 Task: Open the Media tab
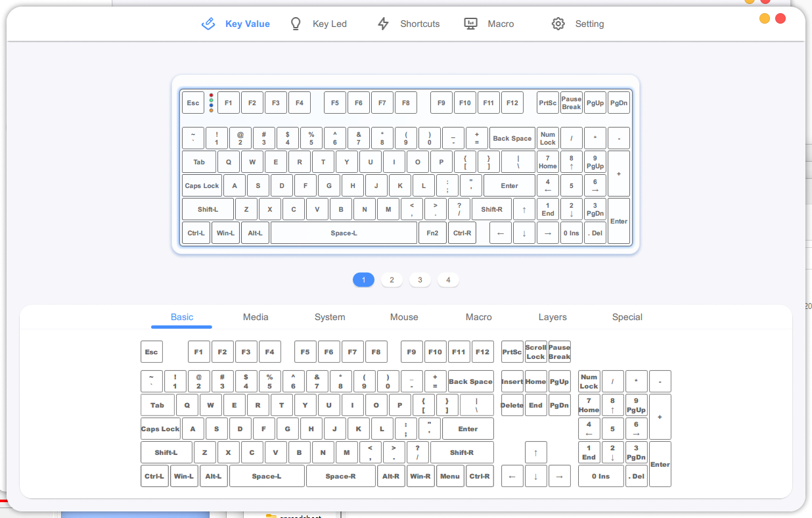click(256, 317)
